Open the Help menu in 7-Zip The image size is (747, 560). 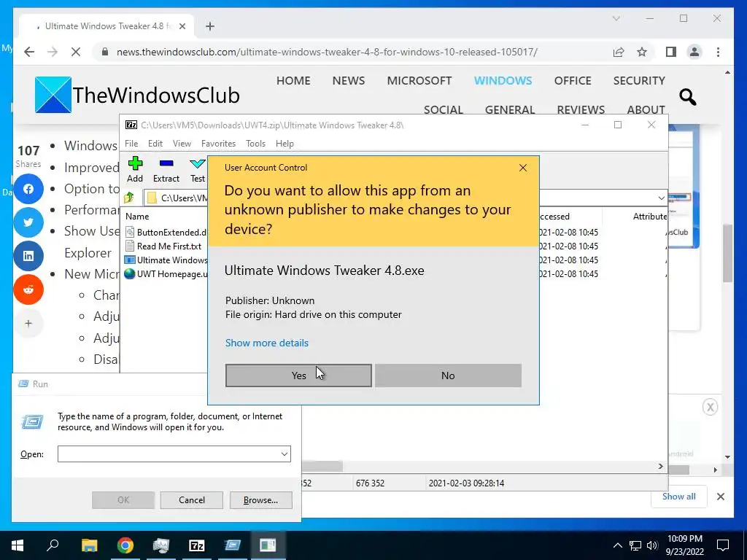[x=285, y=144]
